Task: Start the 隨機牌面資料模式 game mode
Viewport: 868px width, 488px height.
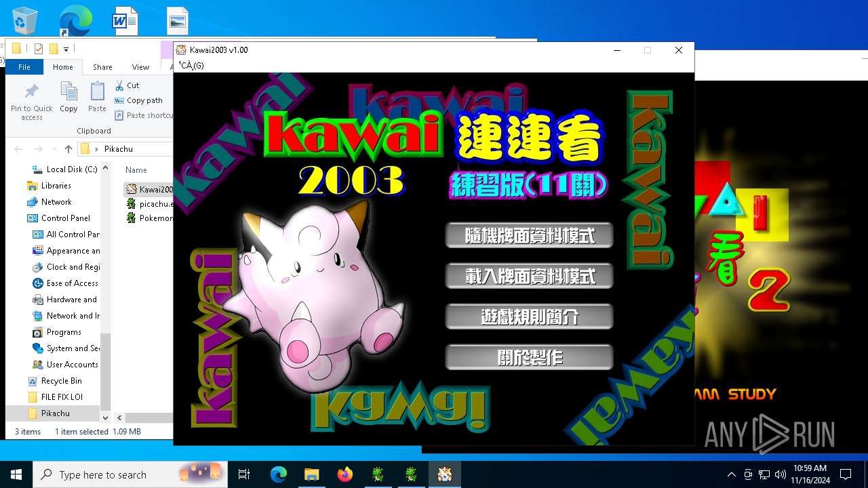Action: pyautogui.click(x=530, y=235)
